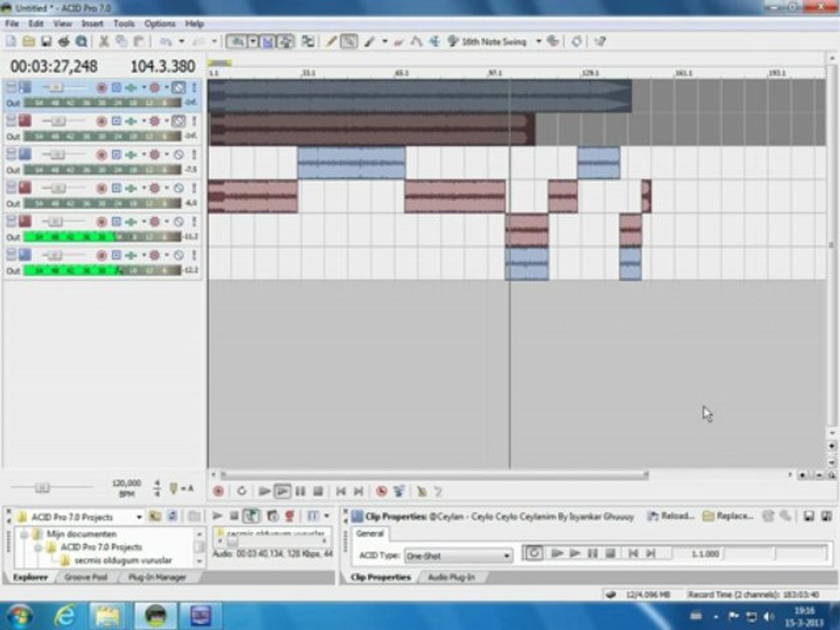Mute the sixth track
840x630 pixels.
[x=178, y=255]
